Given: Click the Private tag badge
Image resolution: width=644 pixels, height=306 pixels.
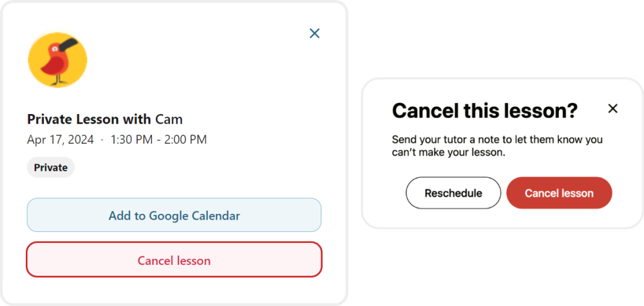Looking at the screenshot, I should point(51,167).
